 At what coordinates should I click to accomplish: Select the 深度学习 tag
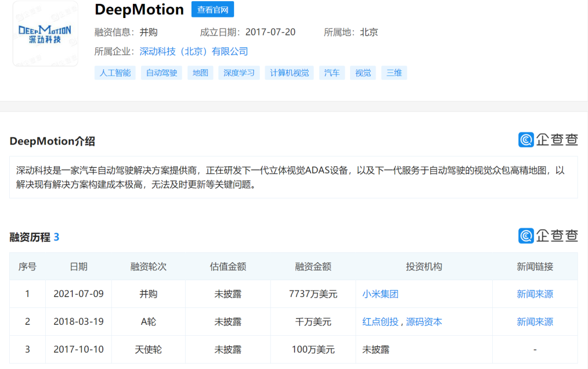point(238,72)
